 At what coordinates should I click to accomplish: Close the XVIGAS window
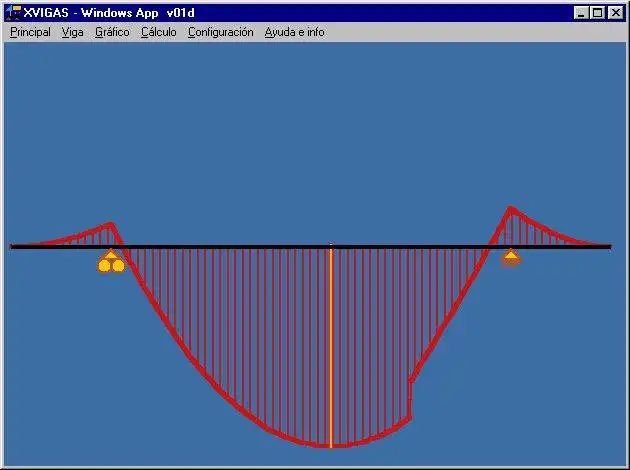click(615, 13)
